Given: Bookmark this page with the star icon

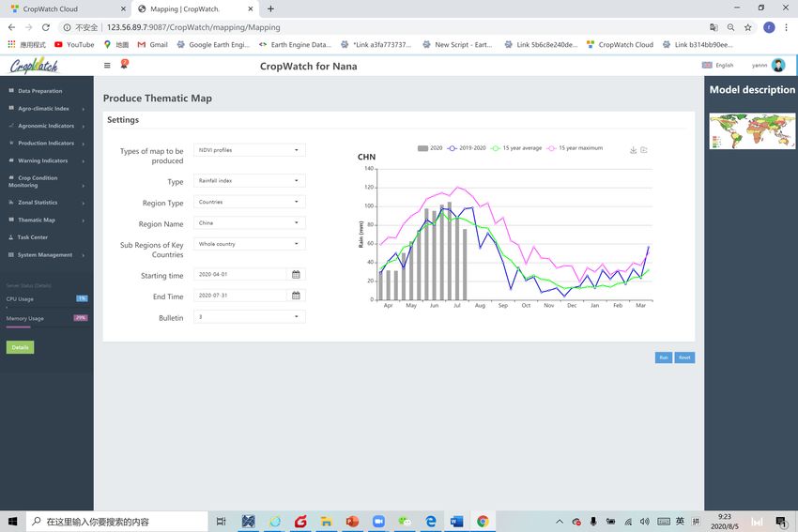Looking at the screenshot, I should point(747,27).
